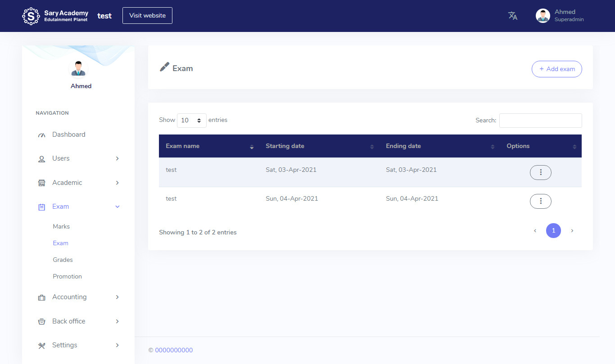
Task: Click Showing 1 to 2 of 2 entries text
Action: [198, 232]
